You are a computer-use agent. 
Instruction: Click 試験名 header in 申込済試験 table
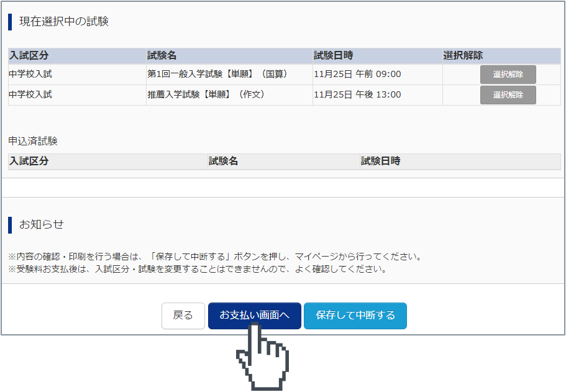224,161
